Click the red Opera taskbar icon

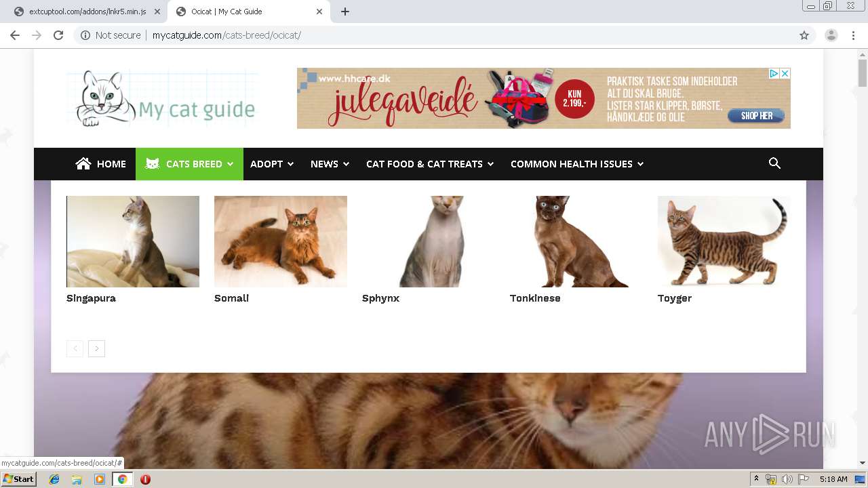tap(145, 479)
